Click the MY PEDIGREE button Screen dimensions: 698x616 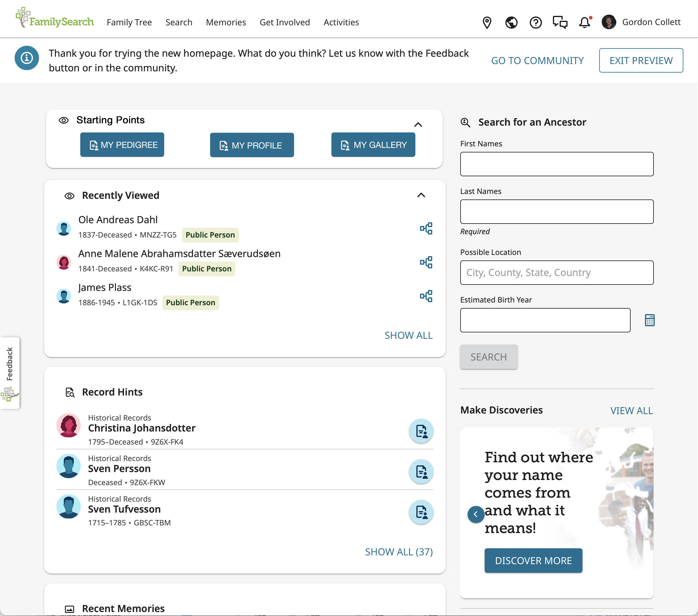[x=122, y=145]
